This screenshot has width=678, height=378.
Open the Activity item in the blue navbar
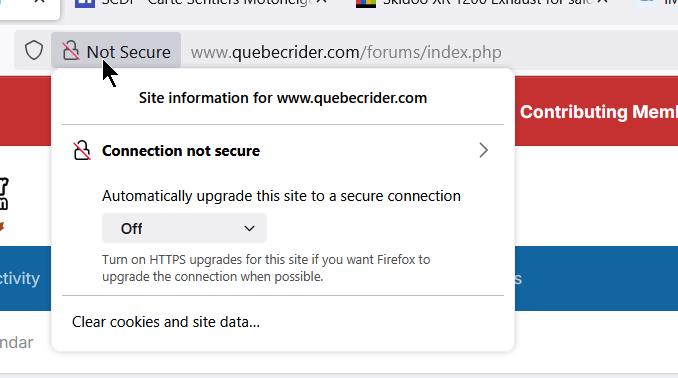click(20, 279)
